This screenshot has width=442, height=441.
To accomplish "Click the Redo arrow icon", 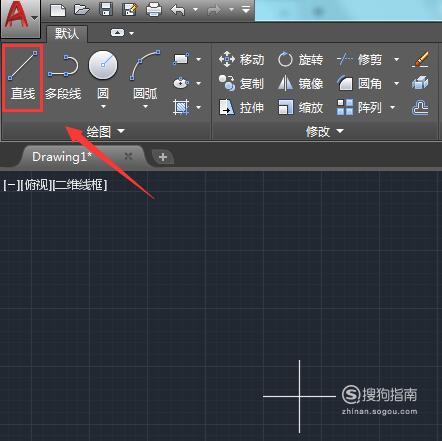I will [x=213, y=10].
